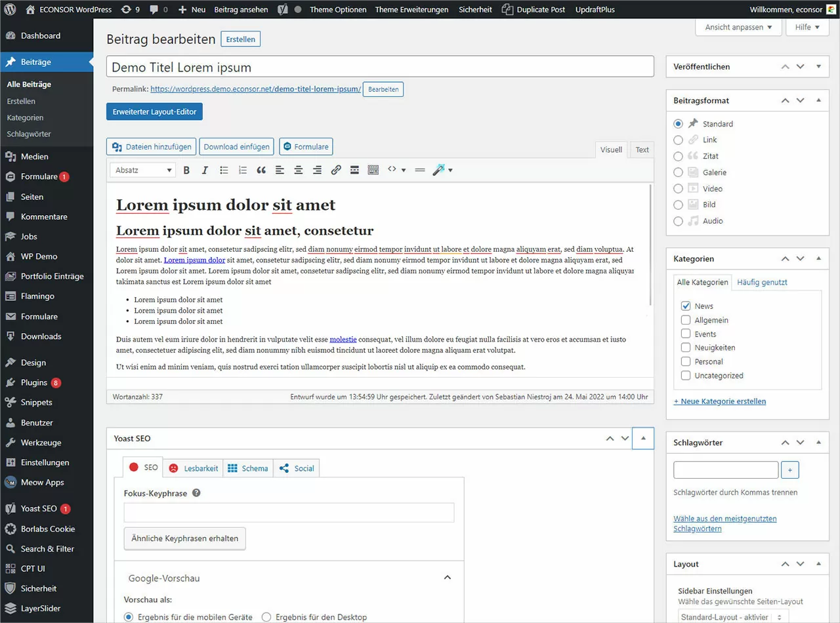Image resolution: width=840 pixels, height=623 pixels.
Task: Open the Absatz paragraph style dropdown
Action: click(142, 170)
